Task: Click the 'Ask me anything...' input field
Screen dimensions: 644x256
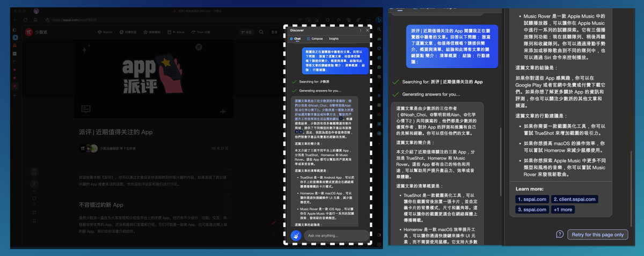Action: click(336, 236)
